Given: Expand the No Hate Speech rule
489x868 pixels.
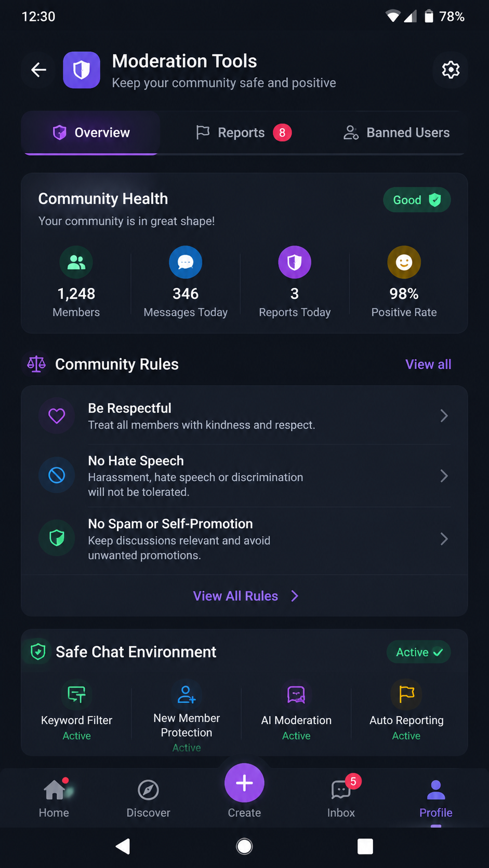Looking at the screenshot, I should coord(244,476).
